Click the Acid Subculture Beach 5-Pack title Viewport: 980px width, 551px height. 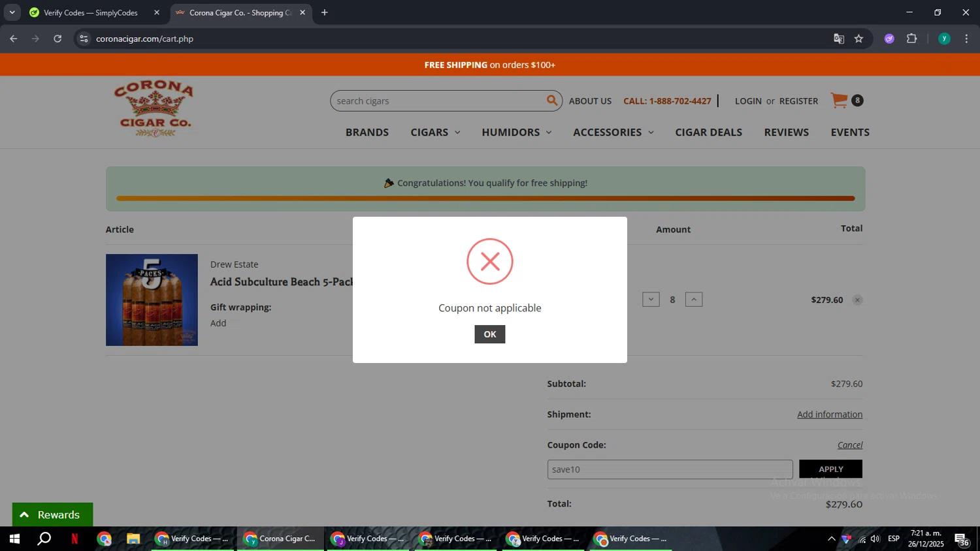click(282, 282)
